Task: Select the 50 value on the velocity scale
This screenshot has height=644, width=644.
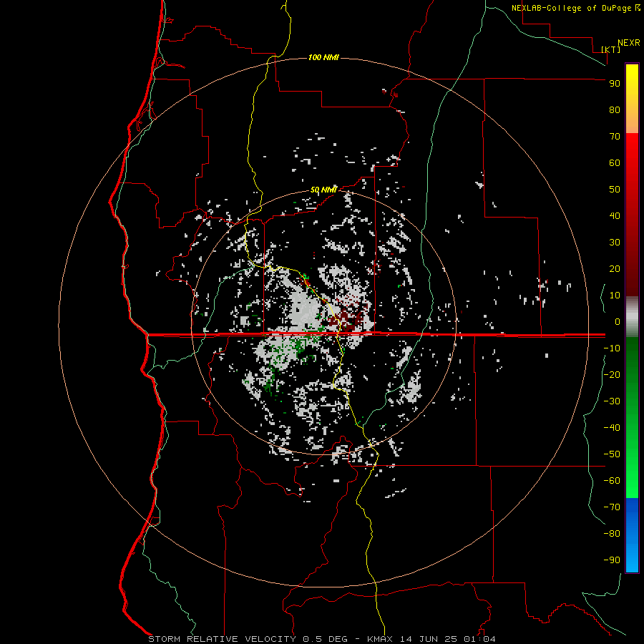Action: (x=615, y=190)
